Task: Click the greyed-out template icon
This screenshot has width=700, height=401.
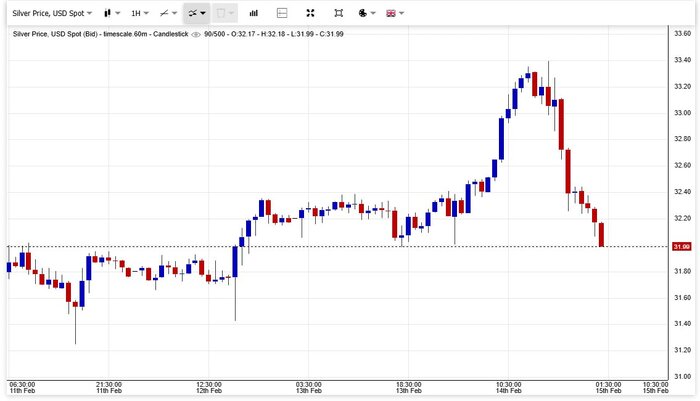Action: coord(224,13)
